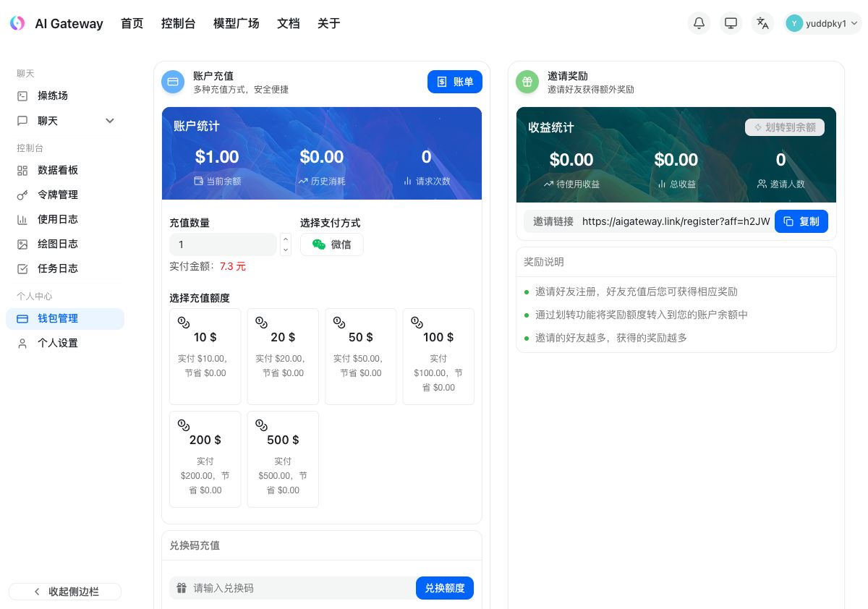The width and height of the screenshot is (868, 609).
Task: Expand the 聊天 sidebar chevron
Action: click(110, 121)
